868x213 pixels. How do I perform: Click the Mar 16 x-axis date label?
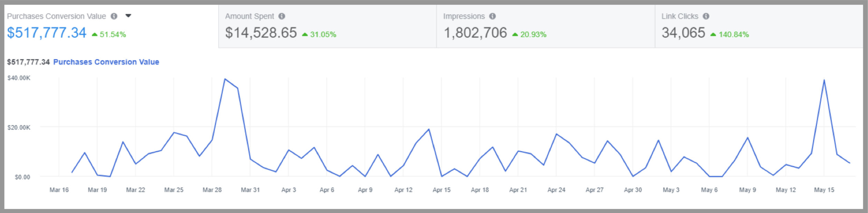pyautogui.click(x=59, y=190)
